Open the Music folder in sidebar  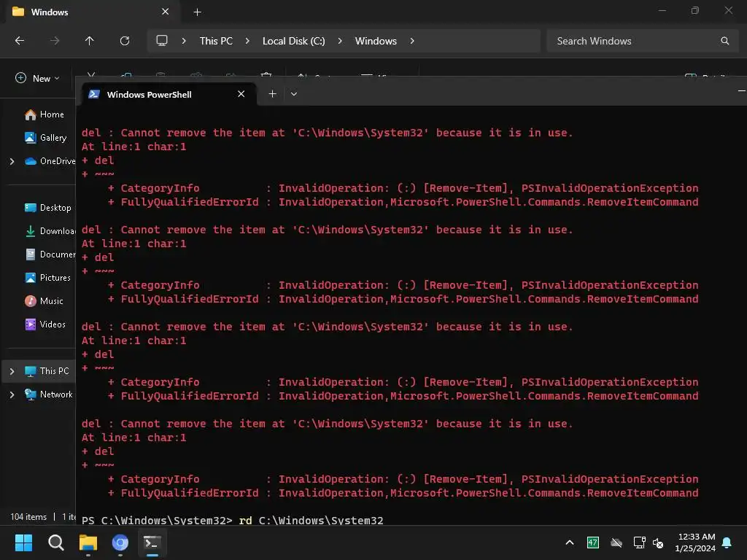[44, 301]
